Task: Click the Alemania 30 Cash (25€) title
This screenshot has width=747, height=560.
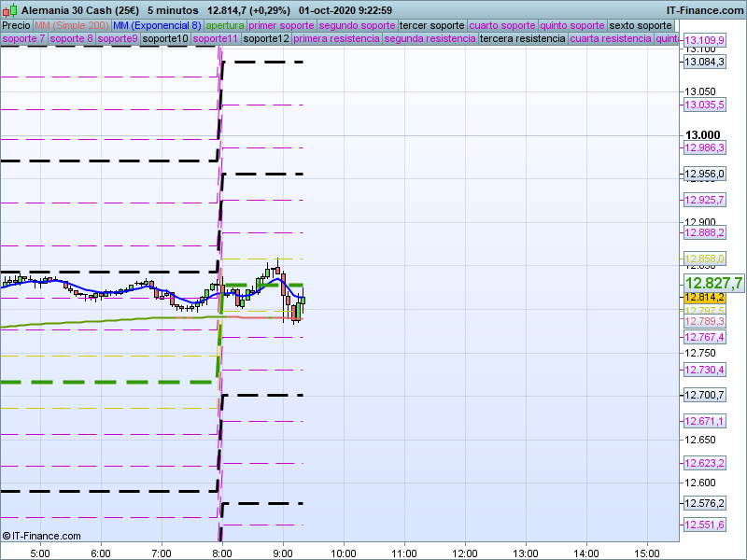Action: [x=80, y=10]
